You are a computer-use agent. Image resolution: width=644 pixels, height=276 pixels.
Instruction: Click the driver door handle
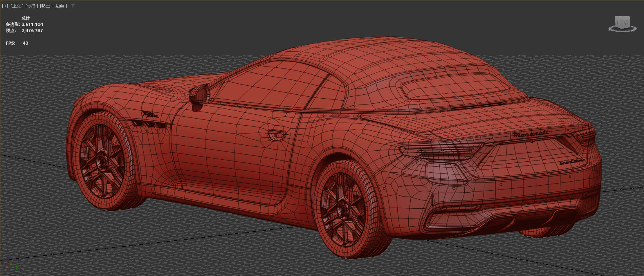(x=277, y=134)
